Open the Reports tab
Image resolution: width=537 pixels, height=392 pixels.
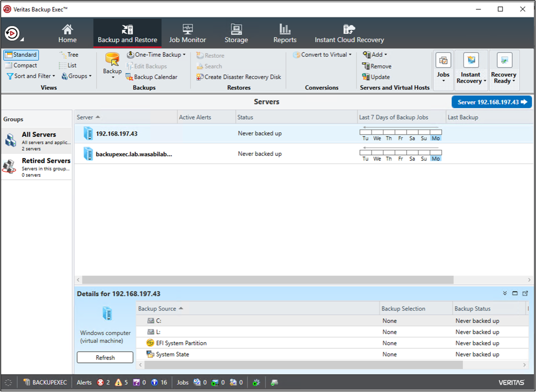[285, 33]
